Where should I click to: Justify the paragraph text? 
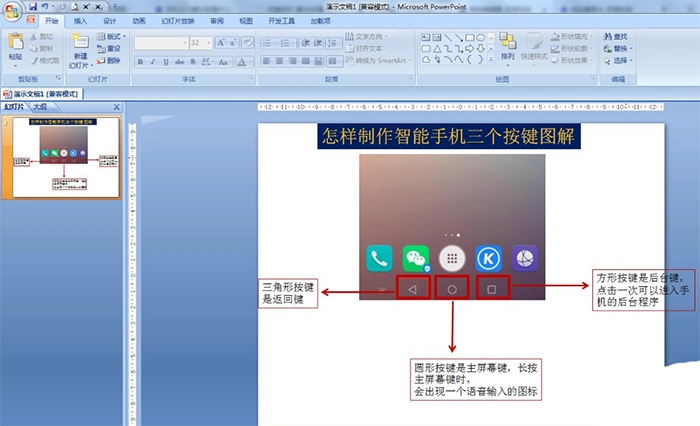pos(306,61)
